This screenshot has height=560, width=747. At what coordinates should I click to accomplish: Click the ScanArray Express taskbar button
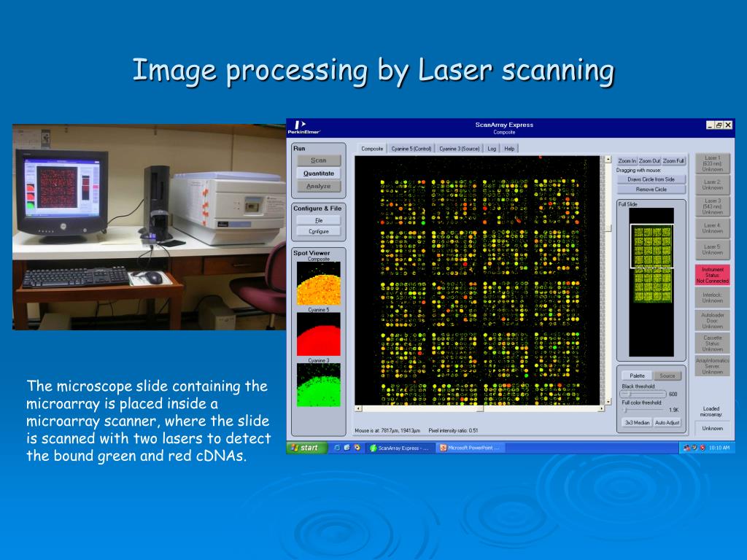[400, 448]
